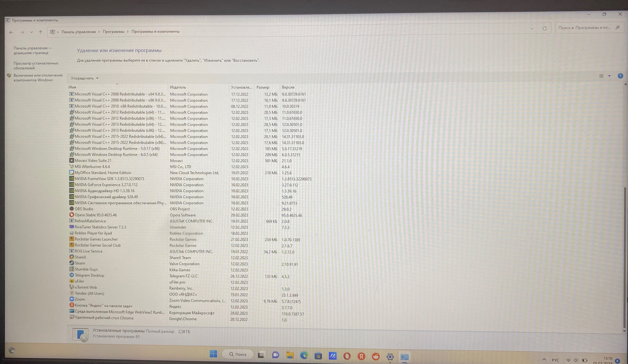
Task: Open the Упорядочить dropdown menu
Action: pyautogui.click(x=85, y=78)
